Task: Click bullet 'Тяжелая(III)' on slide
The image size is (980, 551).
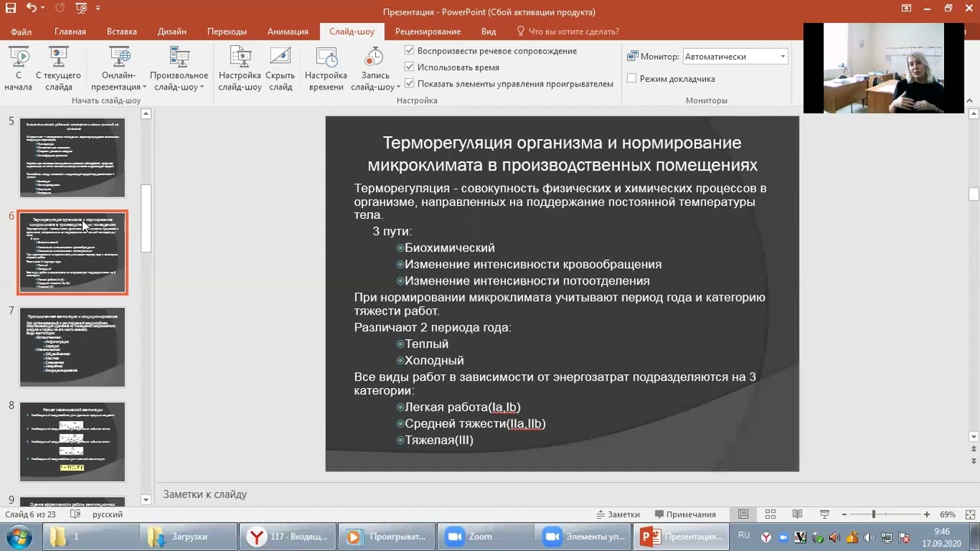Action: click(439, 440)
